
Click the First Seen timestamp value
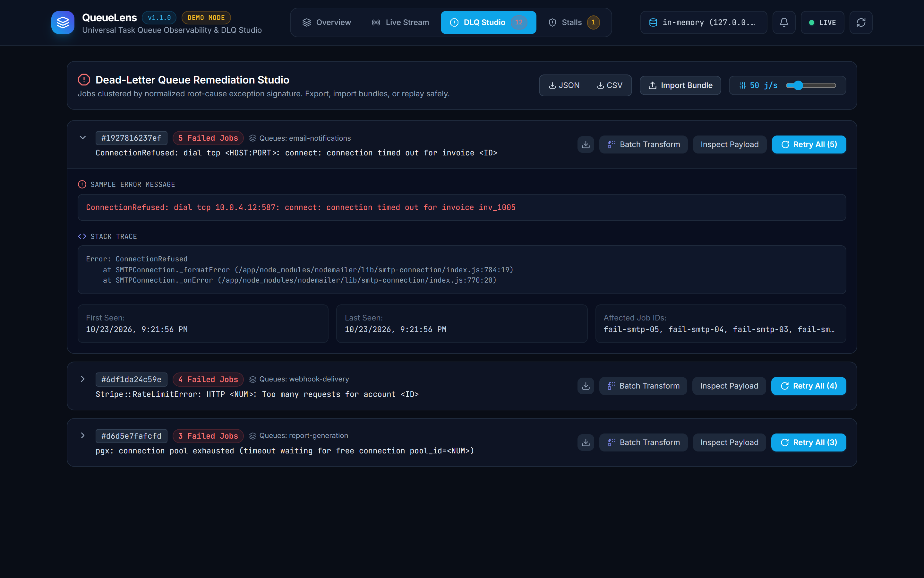tap(137, 329)
